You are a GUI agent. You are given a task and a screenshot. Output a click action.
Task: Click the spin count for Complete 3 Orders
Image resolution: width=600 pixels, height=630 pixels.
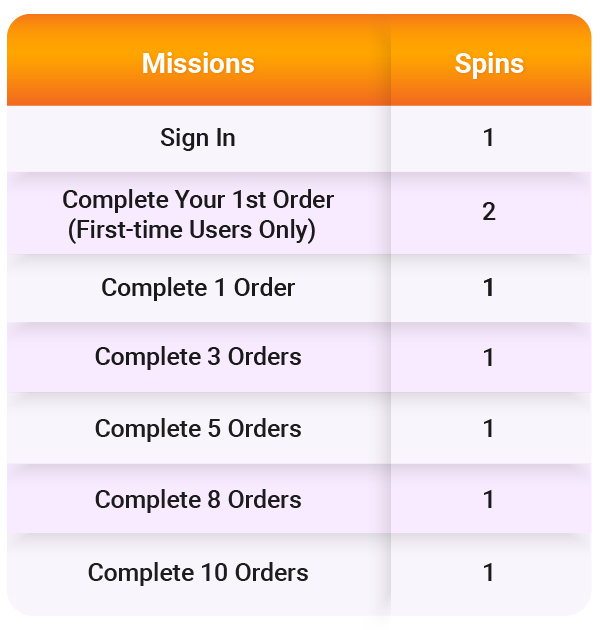pyautogui.click(x=489, y=357)
